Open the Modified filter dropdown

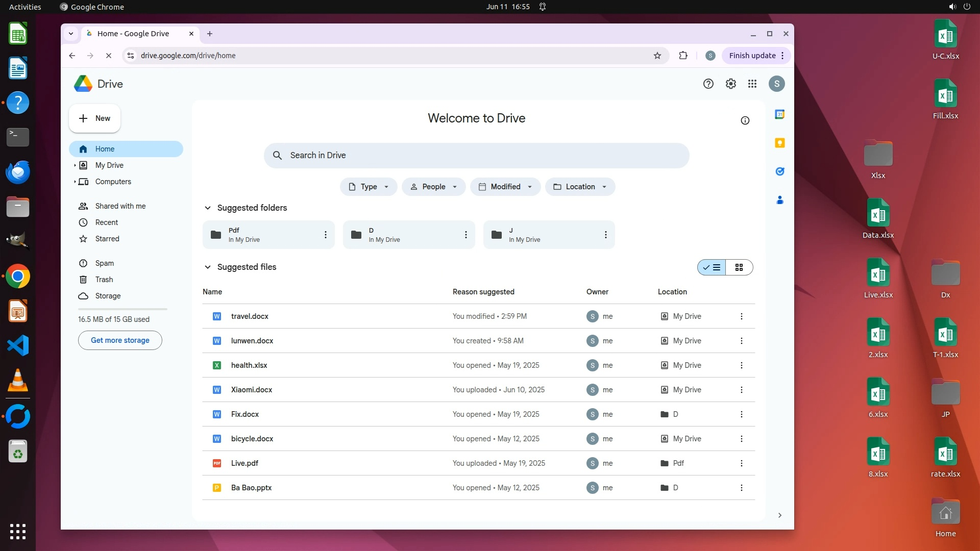[x=505, y=187]
